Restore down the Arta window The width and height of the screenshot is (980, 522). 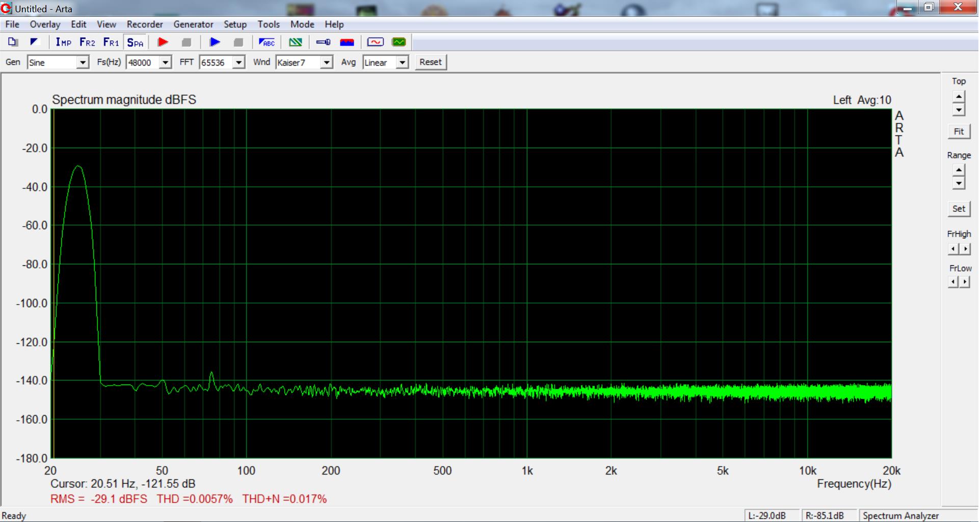coord(929,7)
